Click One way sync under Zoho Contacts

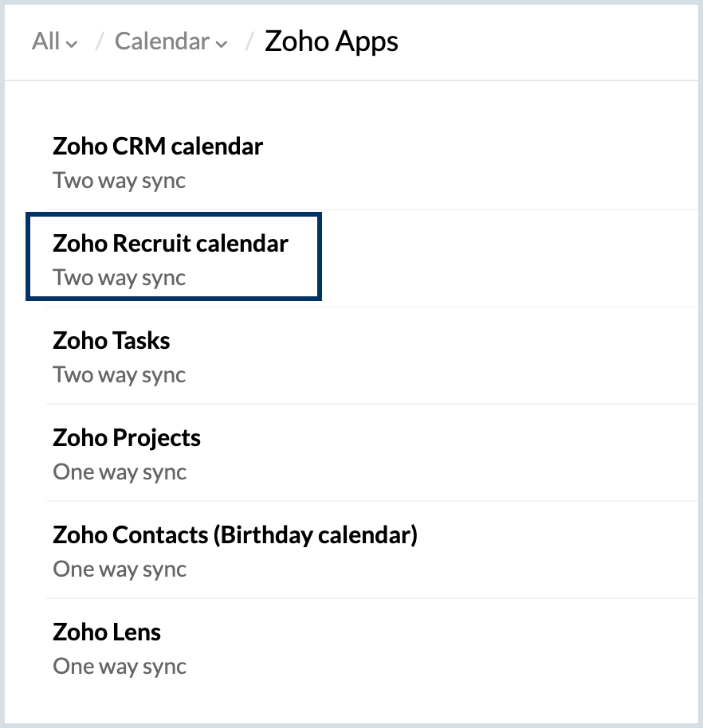pyautogui.click(x=120, y=569)
